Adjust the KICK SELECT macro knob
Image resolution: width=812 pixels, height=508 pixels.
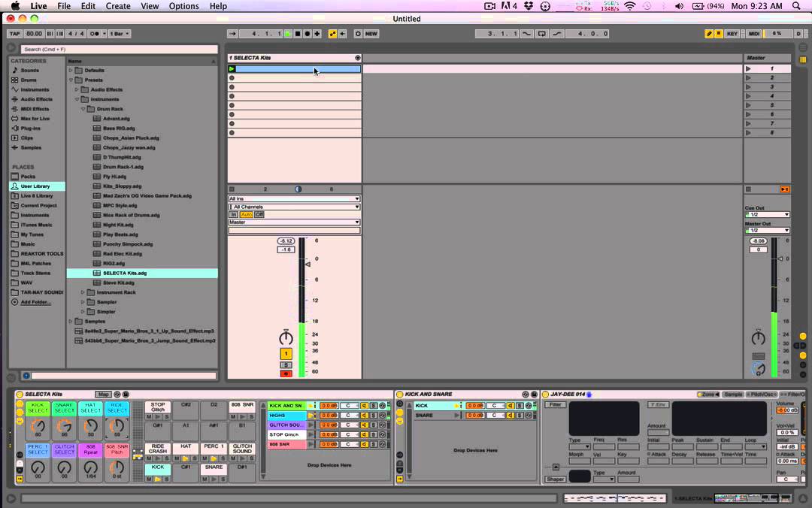(x=38, y=426)
